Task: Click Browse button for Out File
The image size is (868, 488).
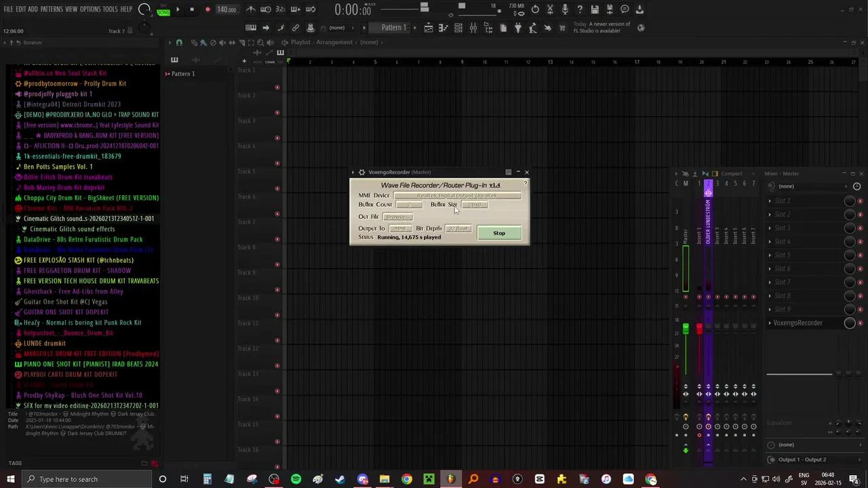Action: click(398, 217)
